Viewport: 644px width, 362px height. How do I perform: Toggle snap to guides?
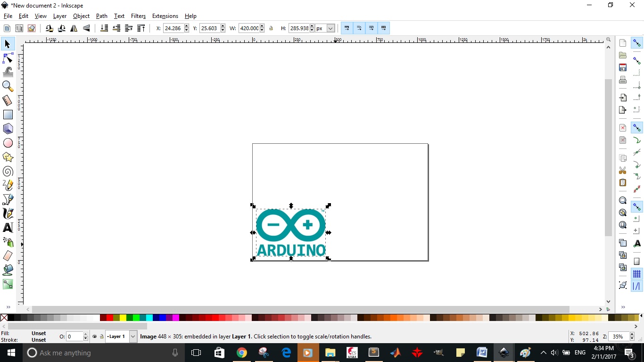(637, 286)
